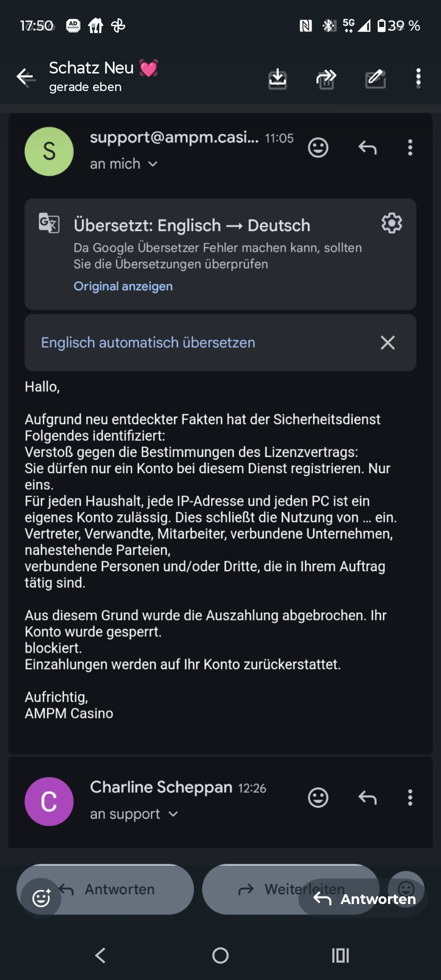Tap the edit pencil icon in toolbar
This screenshot has width=441, height=980.
point(376,78)
